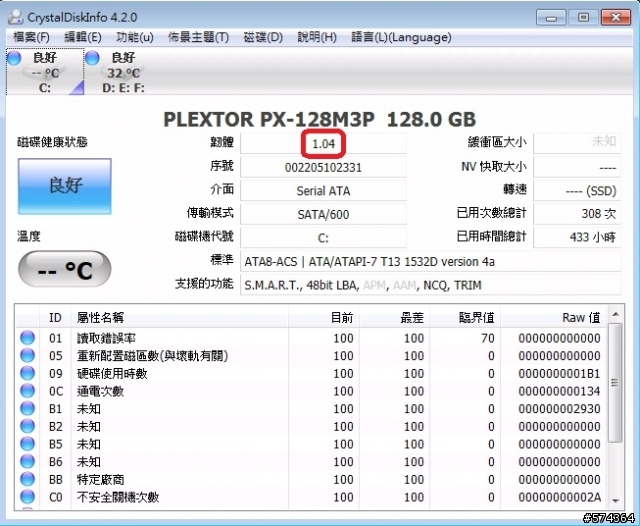Click status circle for attribute B6
Screen dimensions: 640x526
click(x=27, y=462)
